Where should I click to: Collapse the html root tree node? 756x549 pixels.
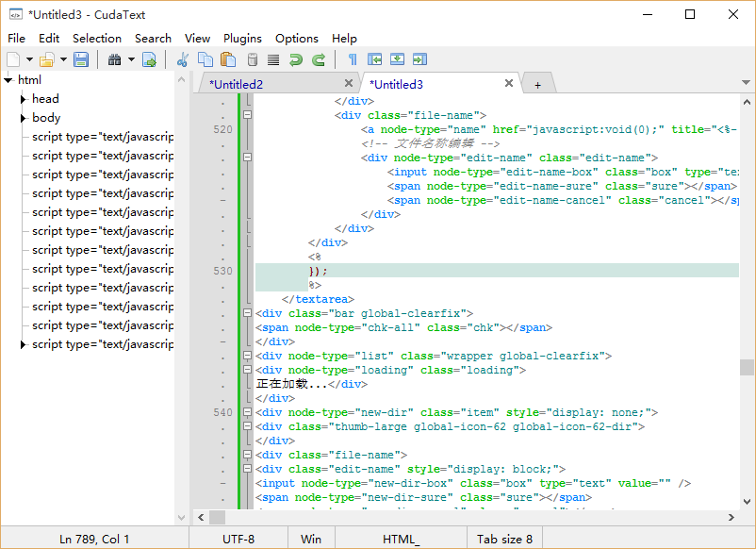[x=8, y=80]
